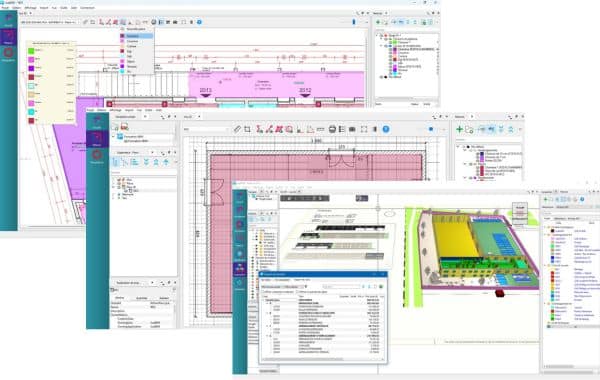The height and width of the screenshot is (380, 600).
Task: Click the blue help icon in middle window toolbar
Action: (386, 129)
